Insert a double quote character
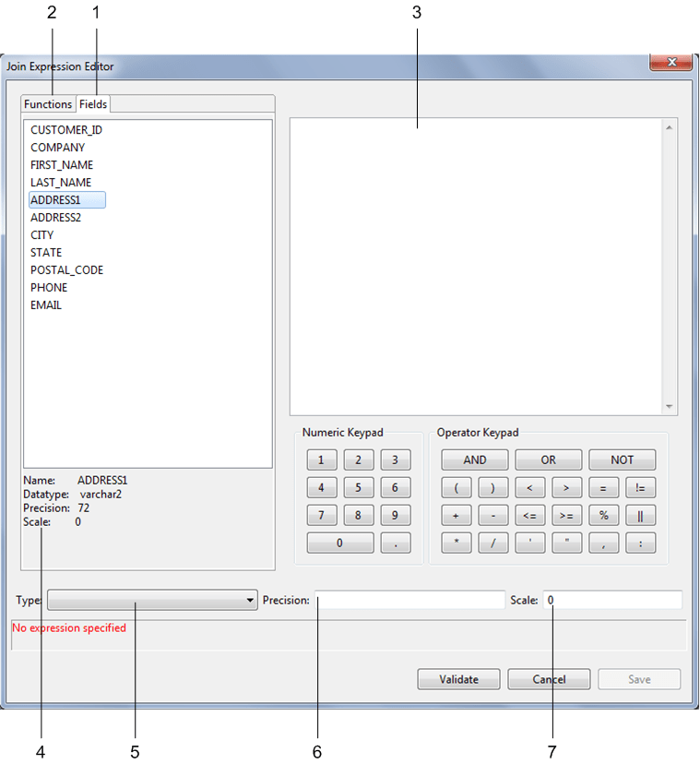 pyautogui.click(x=567, y=543)
